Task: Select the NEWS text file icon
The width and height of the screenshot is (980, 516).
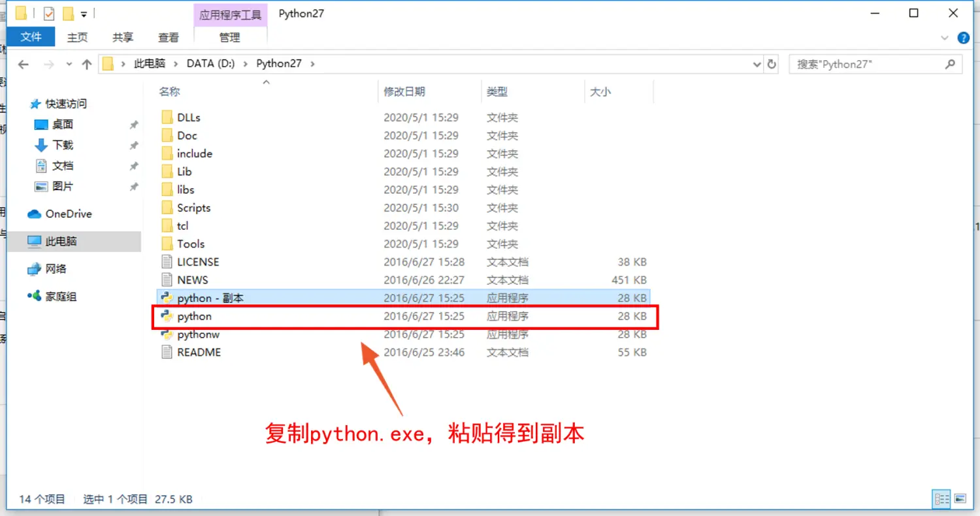Action: pos(167,280)
